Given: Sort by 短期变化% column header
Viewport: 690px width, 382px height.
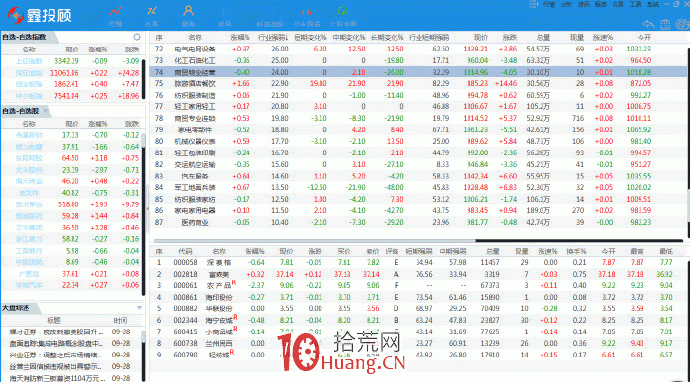Looking at the screenshot, I should tap(310, 37).
